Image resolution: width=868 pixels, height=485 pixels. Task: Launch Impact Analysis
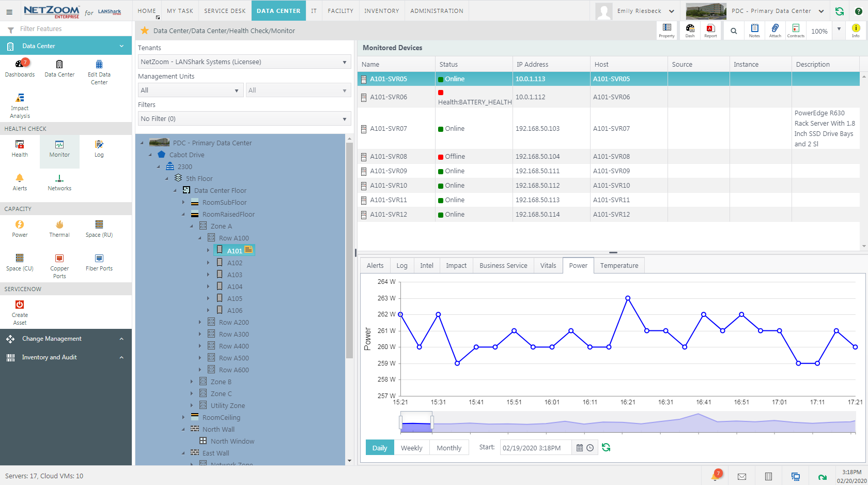coord(20,105)
